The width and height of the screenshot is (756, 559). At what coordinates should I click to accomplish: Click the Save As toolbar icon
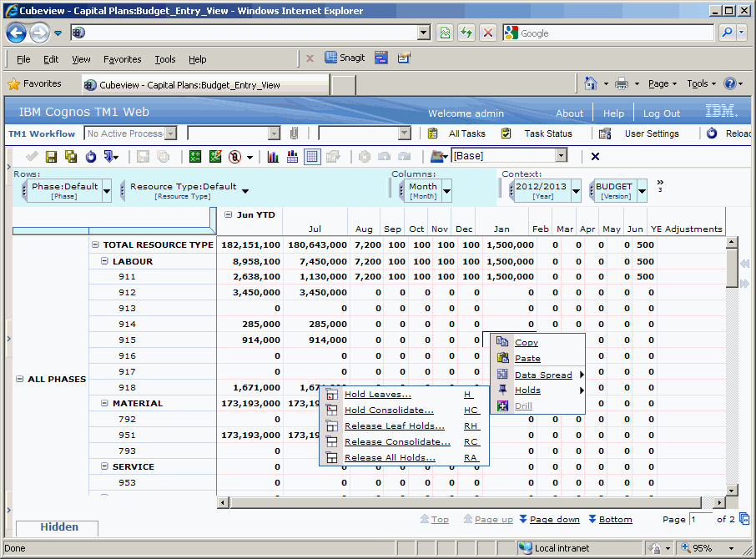(71, 157)
